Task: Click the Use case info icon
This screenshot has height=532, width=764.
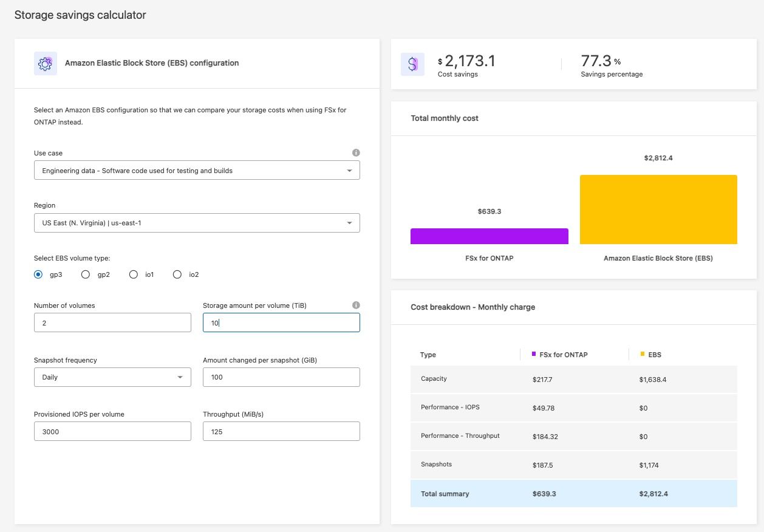Action: (356, 153)
